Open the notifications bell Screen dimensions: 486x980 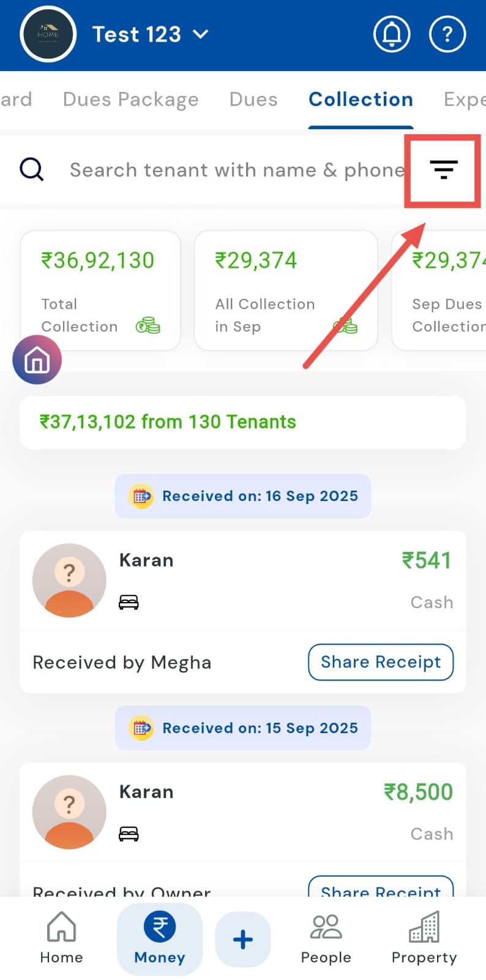392,34
